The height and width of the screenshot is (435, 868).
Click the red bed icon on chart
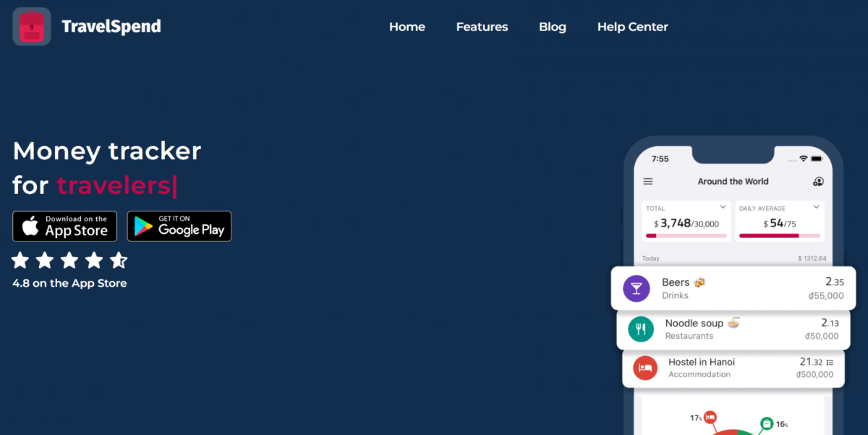[x=710, y=417]
